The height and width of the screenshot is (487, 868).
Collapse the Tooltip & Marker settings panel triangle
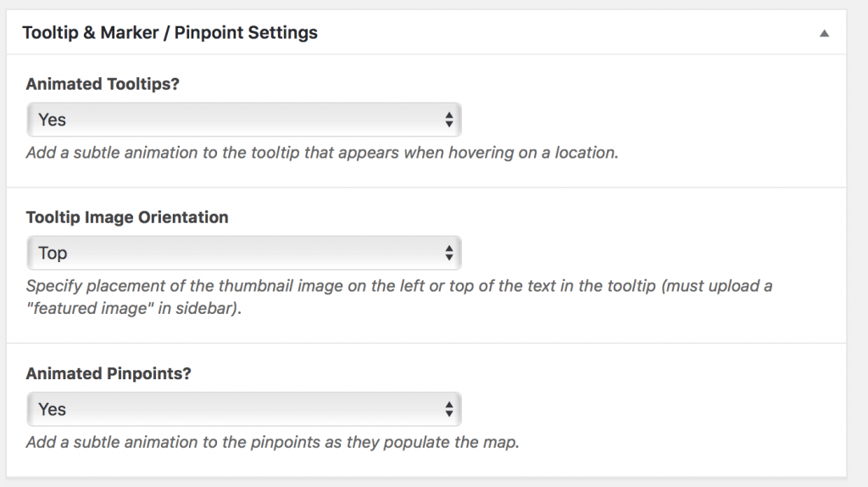pyautogui.click(x=823, y=34)
